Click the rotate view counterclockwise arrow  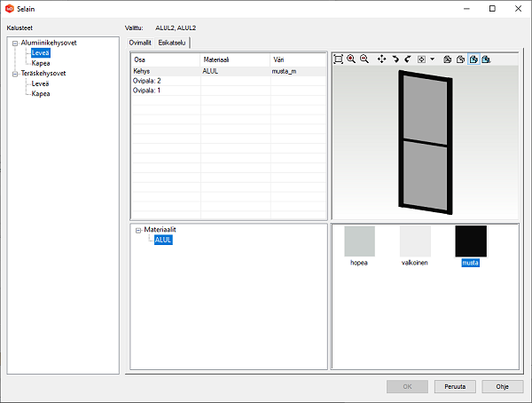407,59
